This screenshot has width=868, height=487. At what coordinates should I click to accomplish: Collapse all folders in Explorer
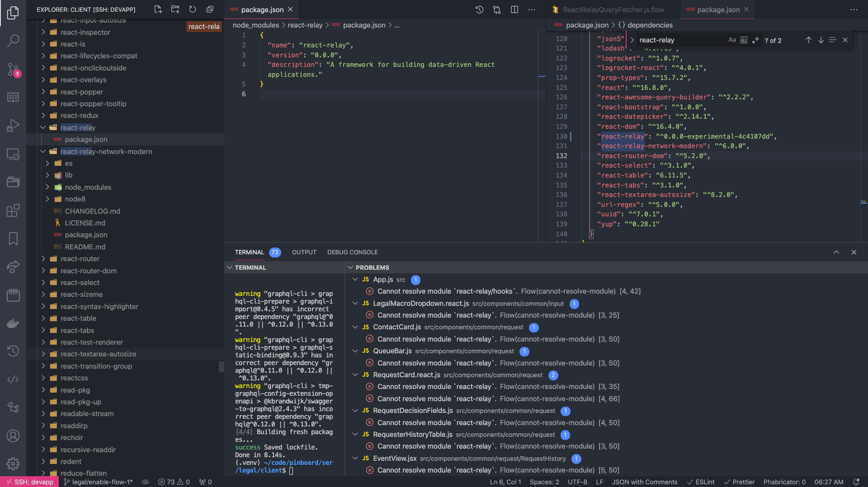click(209, 9)
